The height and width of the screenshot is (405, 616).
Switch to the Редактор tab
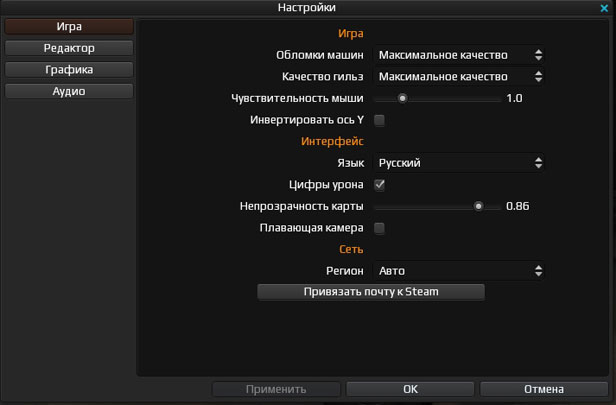[x=69, y=48]
